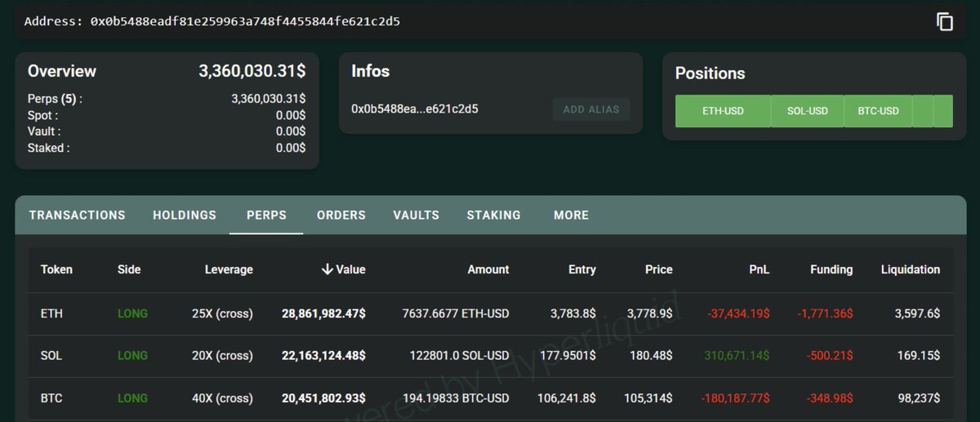Click the Leverage column header
Image resolution: width=980 pixels, height=422 pixels.
(228, 269)
